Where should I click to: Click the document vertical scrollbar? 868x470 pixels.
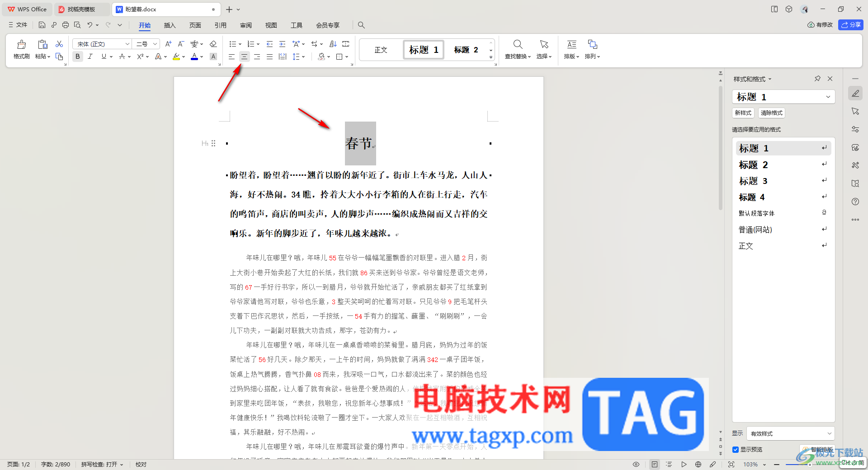(721, 148)
